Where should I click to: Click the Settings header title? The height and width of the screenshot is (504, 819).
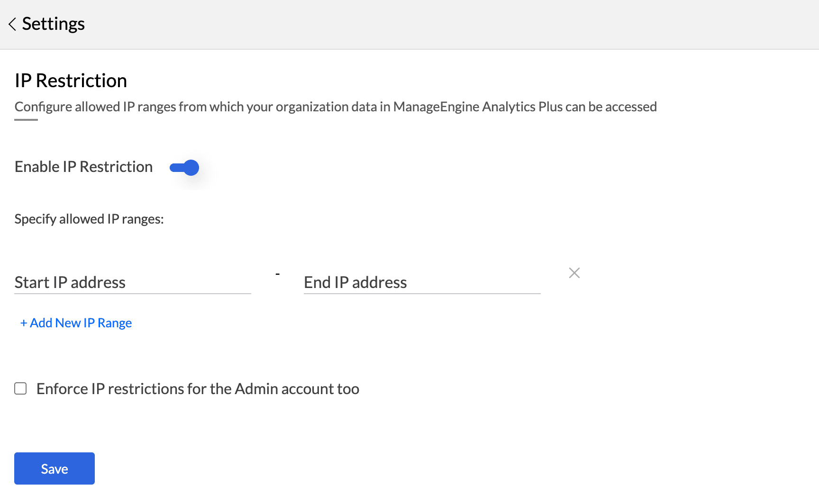coord(53,24)
